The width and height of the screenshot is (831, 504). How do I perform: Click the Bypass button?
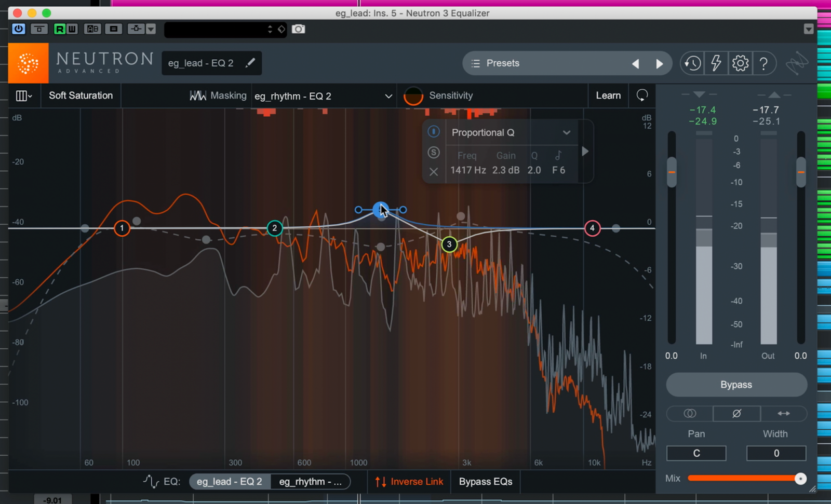coord(736,385)
